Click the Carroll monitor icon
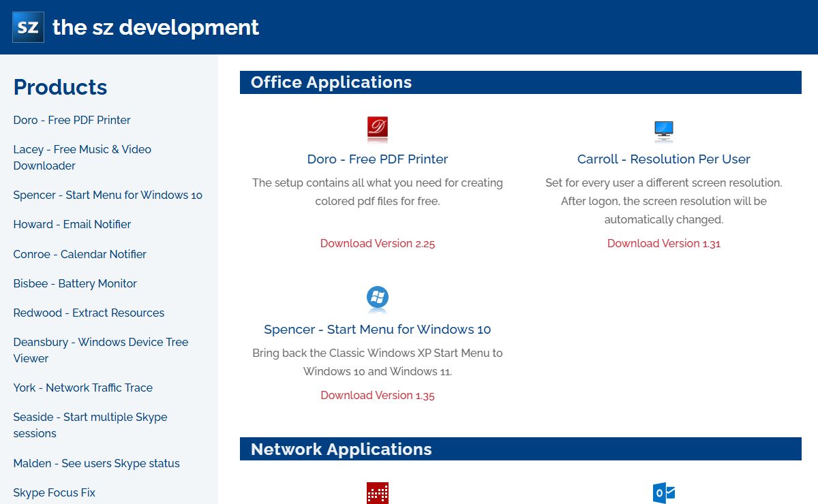Screen dimensions: 818x504 pyautogui.click(x=663, y=129)
